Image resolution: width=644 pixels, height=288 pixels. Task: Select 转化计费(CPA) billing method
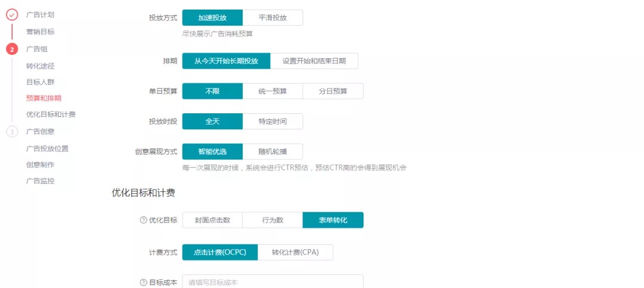[295, 252]
